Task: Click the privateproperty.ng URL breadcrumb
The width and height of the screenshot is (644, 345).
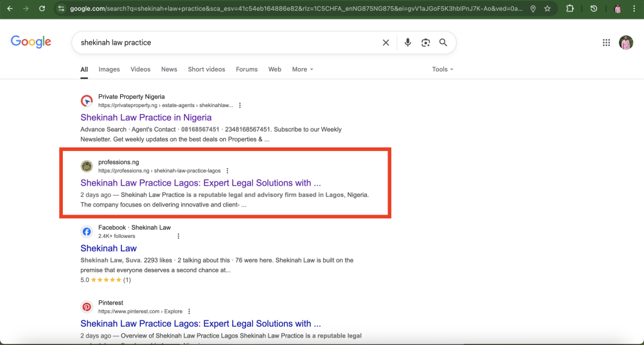Action: [x=165, y=105]
